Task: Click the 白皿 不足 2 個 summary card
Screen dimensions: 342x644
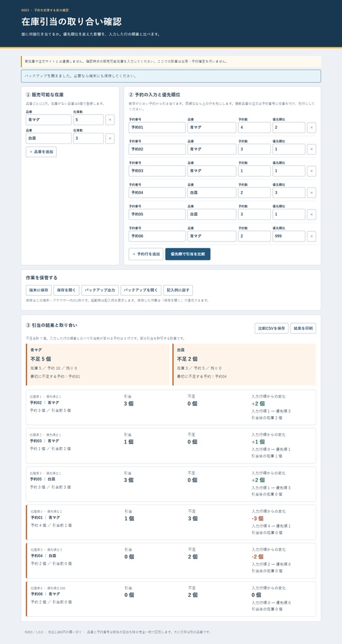Action: pos(245,365)
